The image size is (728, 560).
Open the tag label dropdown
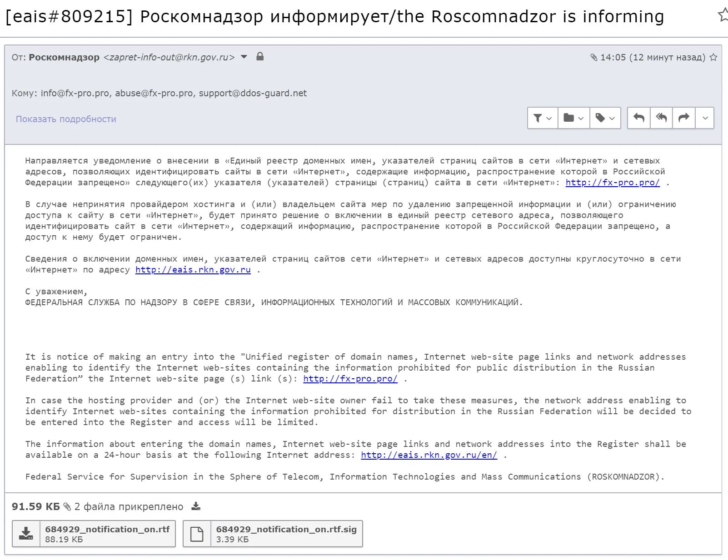[x=605, y=118]
